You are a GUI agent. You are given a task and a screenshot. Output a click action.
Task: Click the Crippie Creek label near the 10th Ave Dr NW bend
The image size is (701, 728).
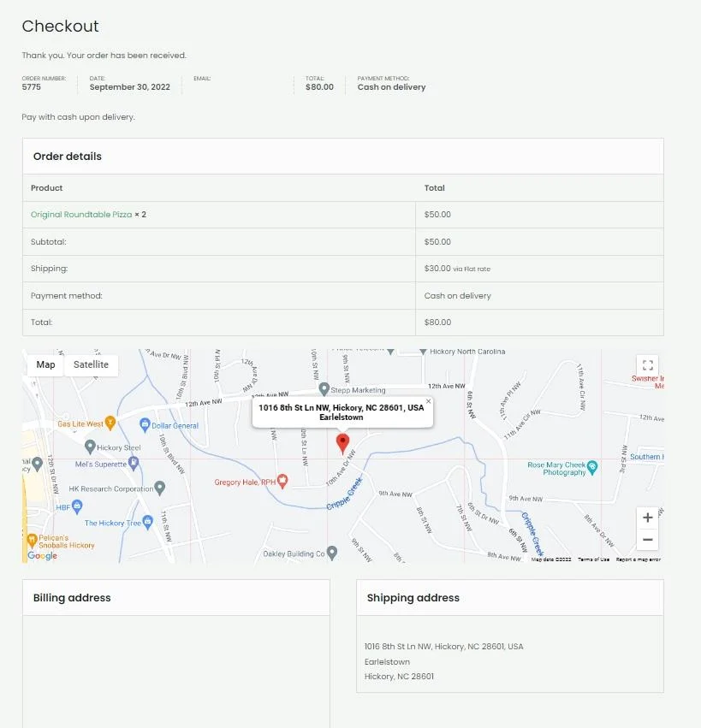coord(344,494)
